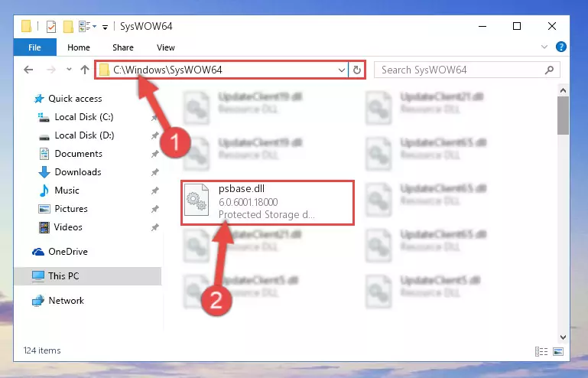Refresh the SysWOW64 folder view
The image size is (588, 378).
[x=356, y=70]
